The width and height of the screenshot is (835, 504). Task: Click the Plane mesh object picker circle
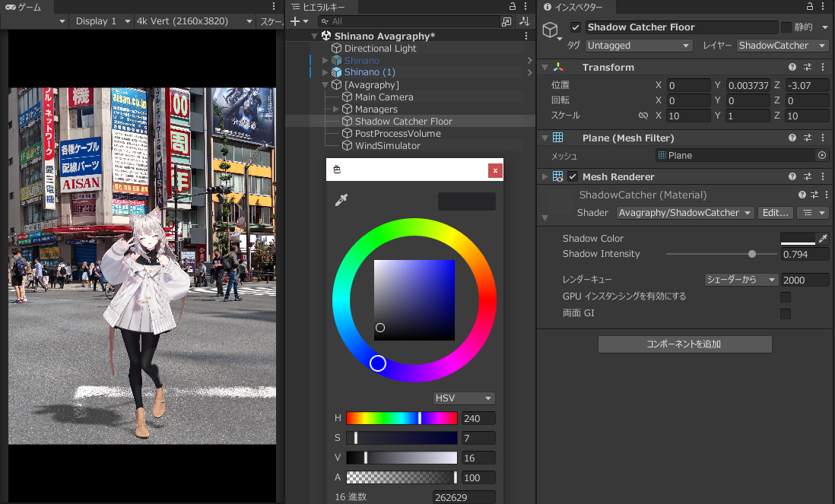tap(822, 155)
